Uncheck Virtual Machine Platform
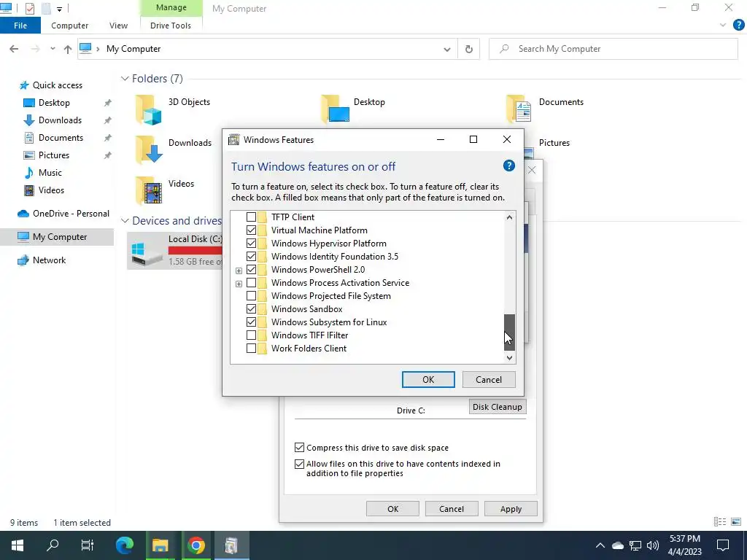 point(251,230)
